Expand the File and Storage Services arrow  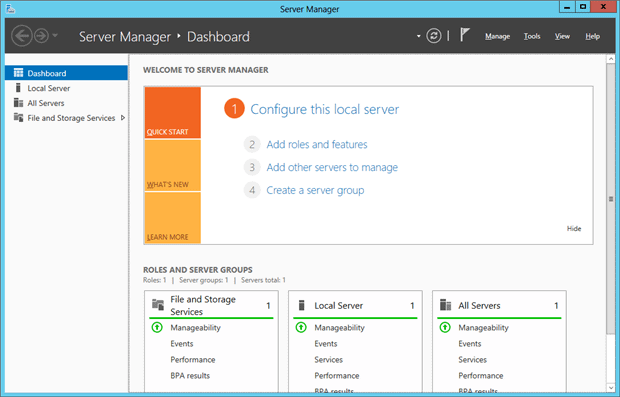[x=123, y=118]
